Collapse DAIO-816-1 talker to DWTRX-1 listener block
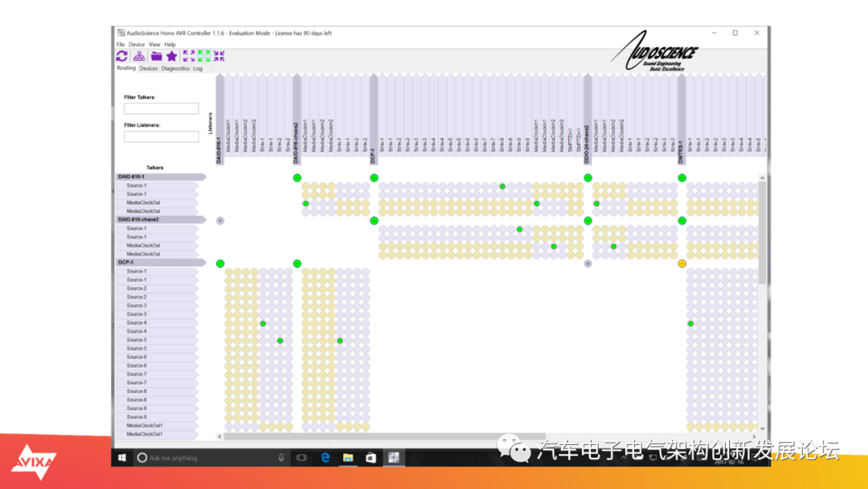The width and height of the screenshot is (868, 489). click(682, 178)
